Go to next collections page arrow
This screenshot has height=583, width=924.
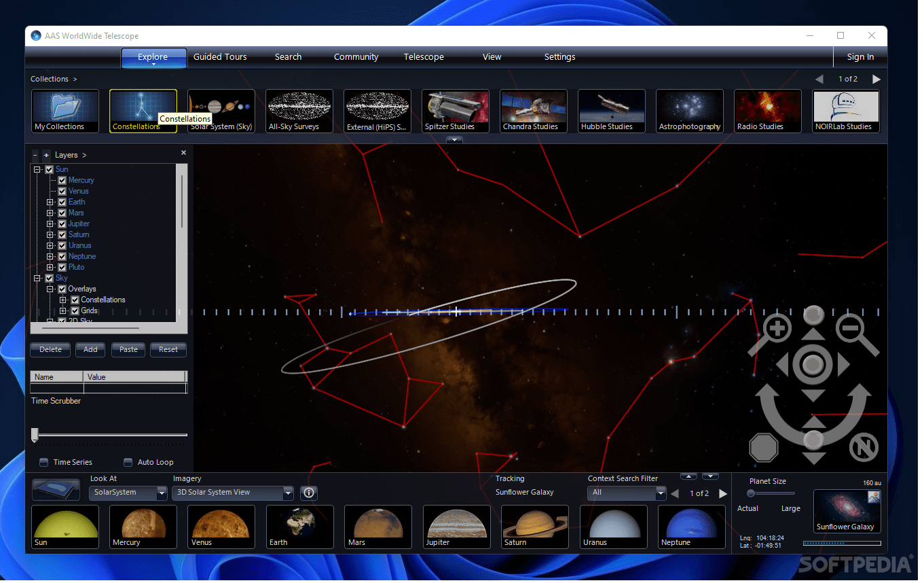(876, 79)
